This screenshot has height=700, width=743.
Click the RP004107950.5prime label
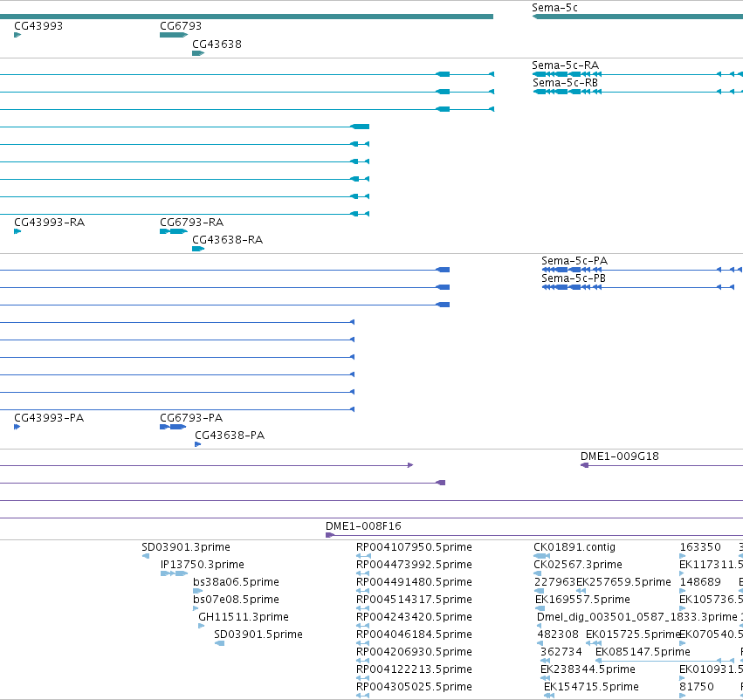(x=414, y=547)
